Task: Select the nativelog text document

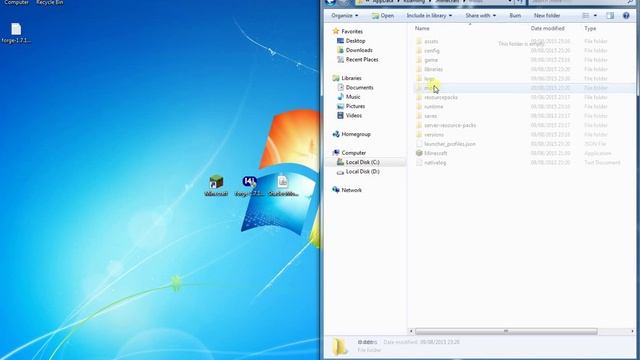Action: pyautogui.click(x=435, y=162)
